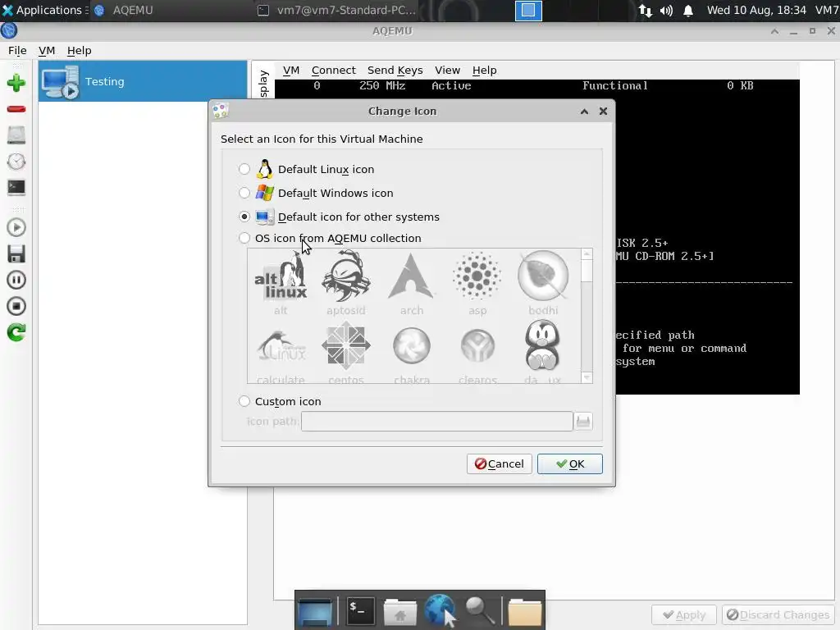Click the hard disk icon in left toolbar
Viewport: 840px width, 630px height.
click(16, 135)
